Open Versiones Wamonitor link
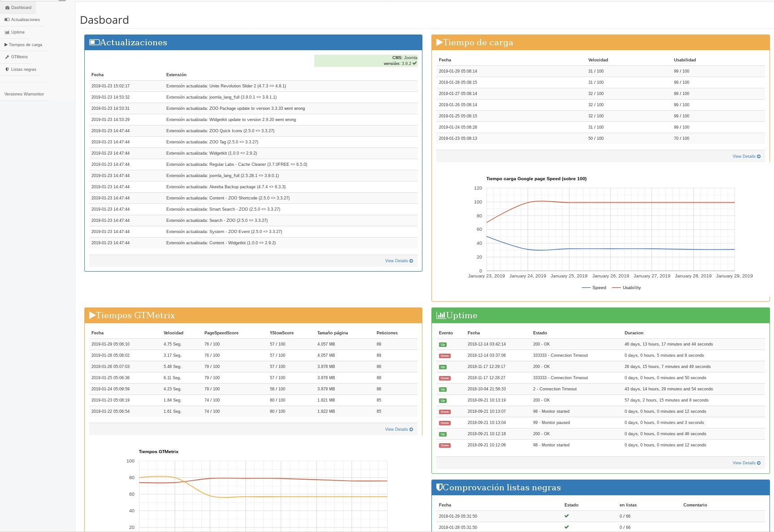 pos(24,94)
